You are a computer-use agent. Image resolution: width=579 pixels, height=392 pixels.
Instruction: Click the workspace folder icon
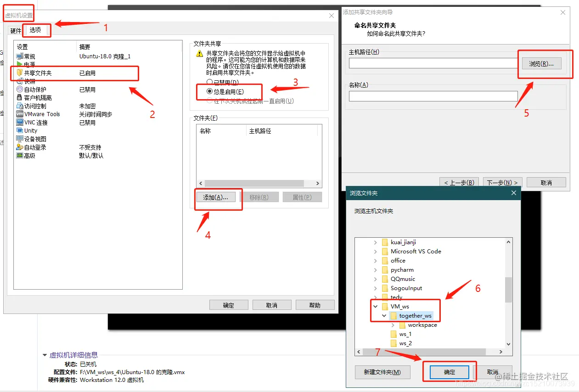(402, 325)
